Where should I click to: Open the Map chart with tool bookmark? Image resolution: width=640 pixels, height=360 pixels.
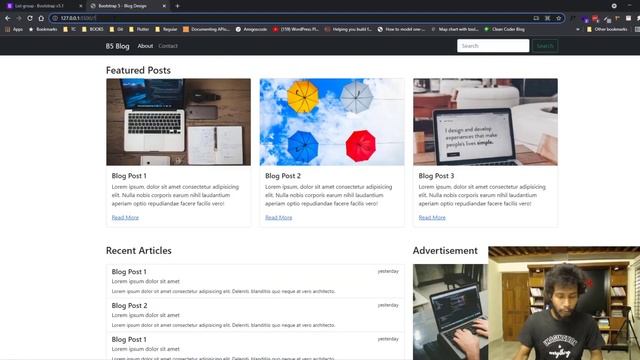455,29
